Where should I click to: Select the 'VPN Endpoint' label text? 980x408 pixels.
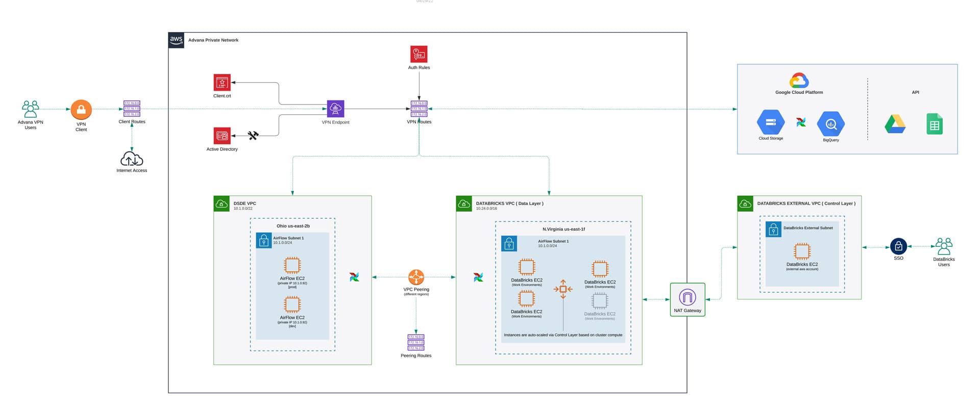(x=335, y=122)
